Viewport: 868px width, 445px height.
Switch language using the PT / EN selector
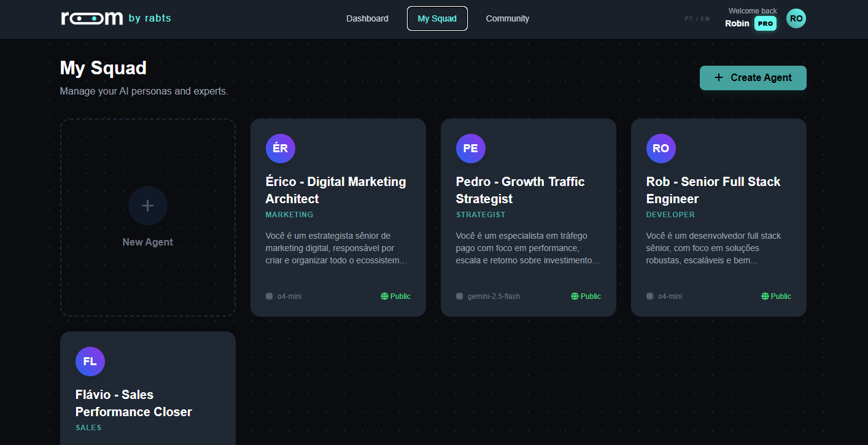(697, 18)
